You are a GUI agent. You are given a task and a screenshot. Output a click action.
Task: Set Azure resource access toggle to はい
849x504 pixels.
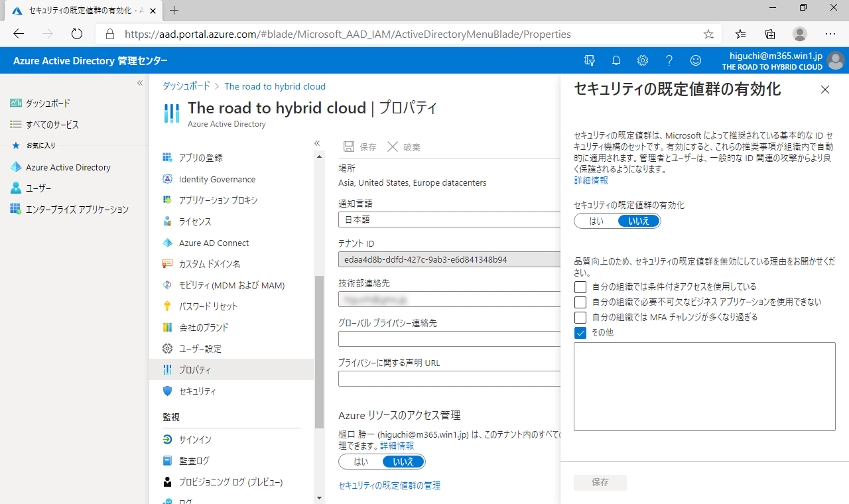click(361, 462)
